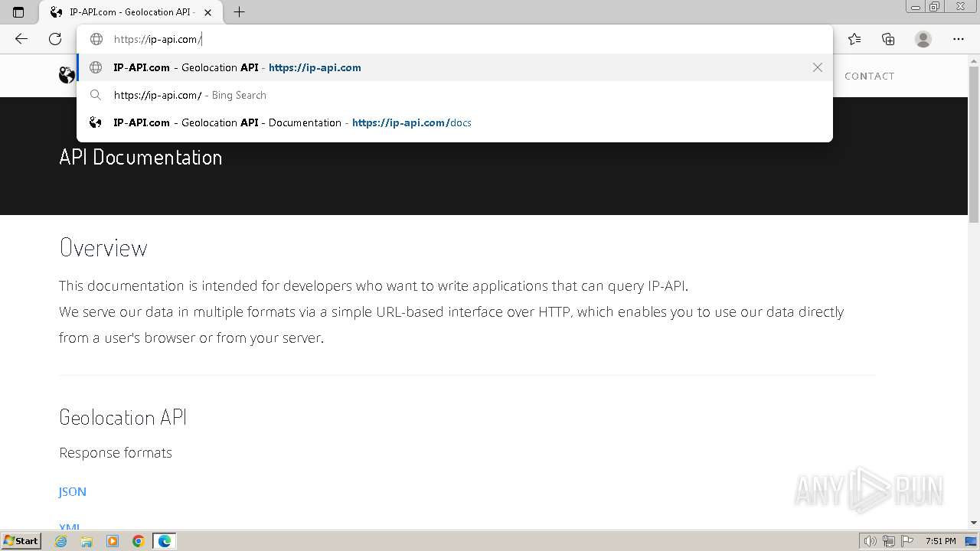980x551 pixels.
Task: Remove the first suggestion with its X
Action: click(818, 67)
